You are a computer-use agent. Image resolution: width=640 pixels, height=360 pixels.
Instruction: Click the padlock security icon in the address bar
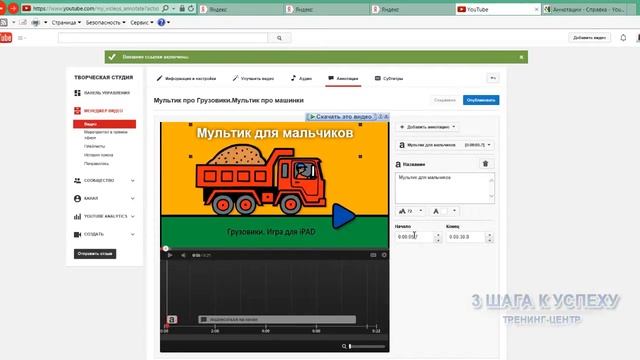click(182, 9)
